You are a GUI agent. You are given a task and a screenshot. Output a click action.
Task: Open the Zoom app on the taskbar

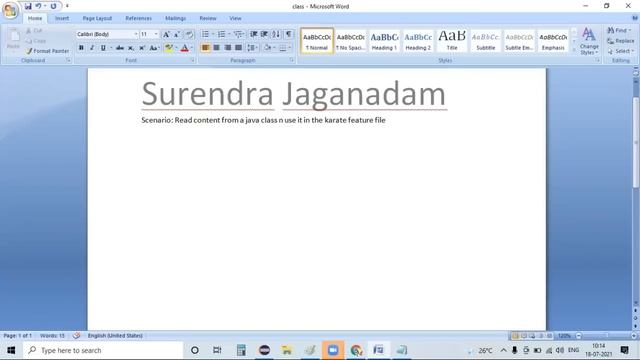333,350
